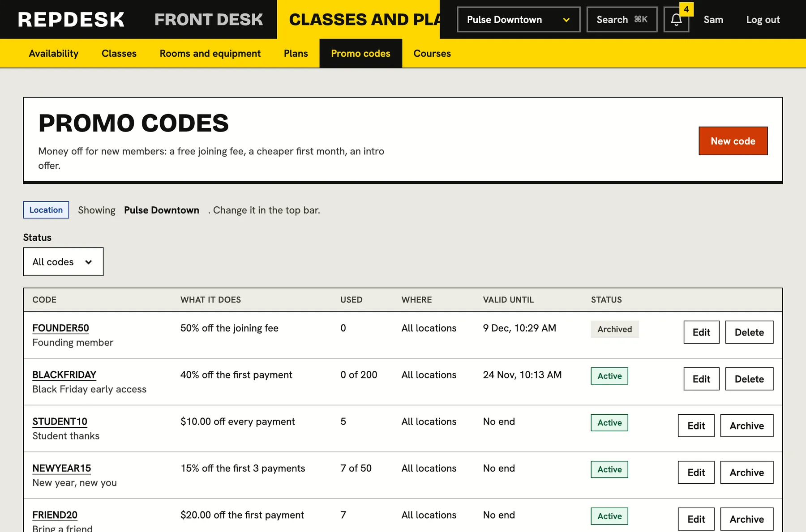Open the Search box
Viewport: 806px width, 532px height.
tap(622, 20)
